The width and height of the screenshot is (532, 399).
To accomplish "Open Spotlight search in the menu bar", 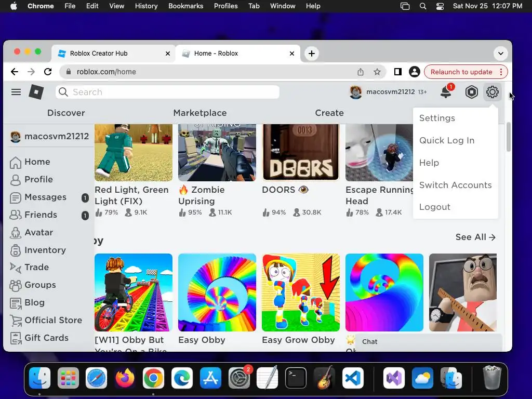I will click(423, 6).
